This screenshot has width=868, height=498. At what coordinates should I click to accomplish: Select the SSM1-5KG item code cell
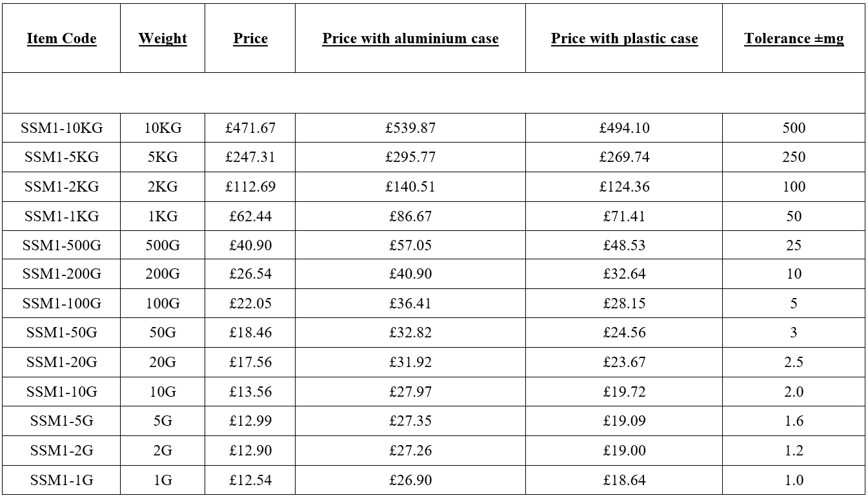[61, 157]
